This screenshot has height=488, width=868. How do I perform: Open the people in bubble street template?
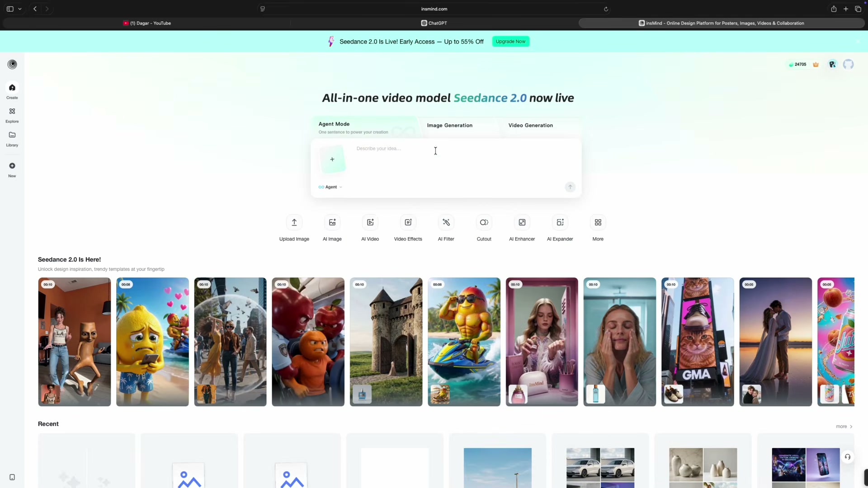coord(230,342)
